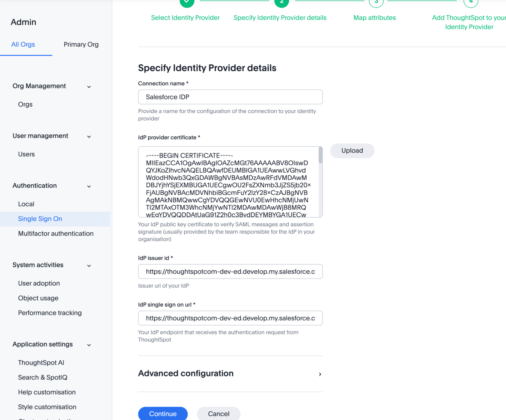This screenshot has width=506, height=420.
Task: Collapse the User management section
Action: (89, 136)
